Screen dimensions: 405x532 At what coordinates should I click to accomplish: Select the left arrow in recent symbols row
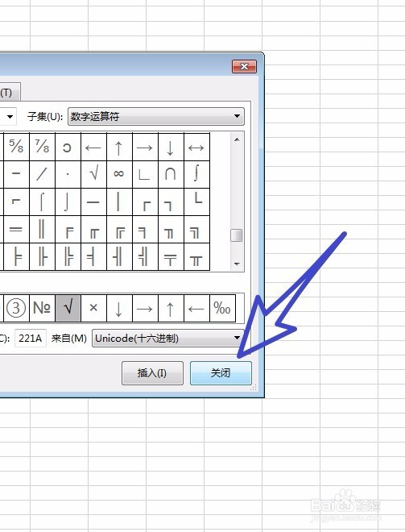(197, 308)
